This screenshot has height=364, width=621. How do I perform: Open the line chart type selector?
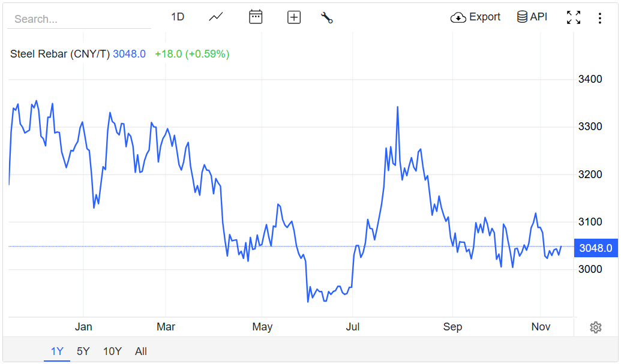point(216,17)
